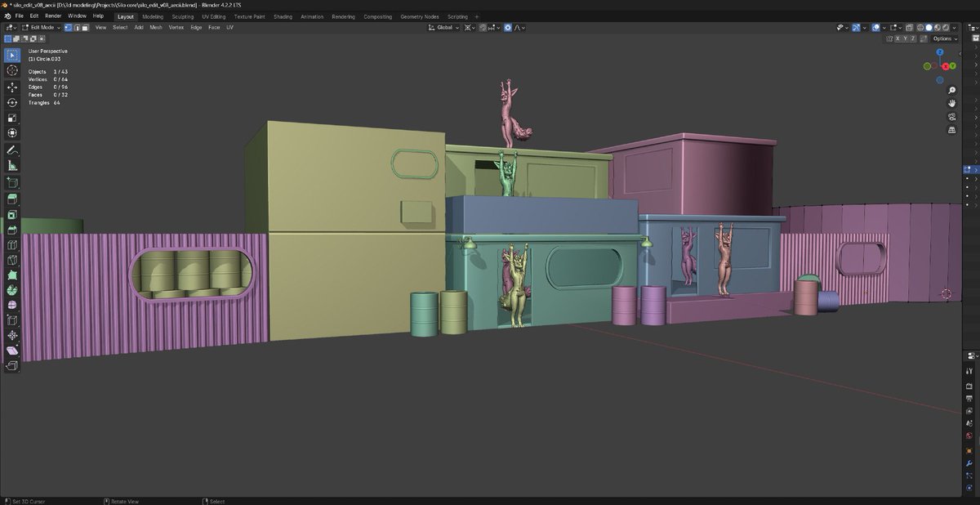
Task: Select the Scale tool
Action: pos(12,118)
